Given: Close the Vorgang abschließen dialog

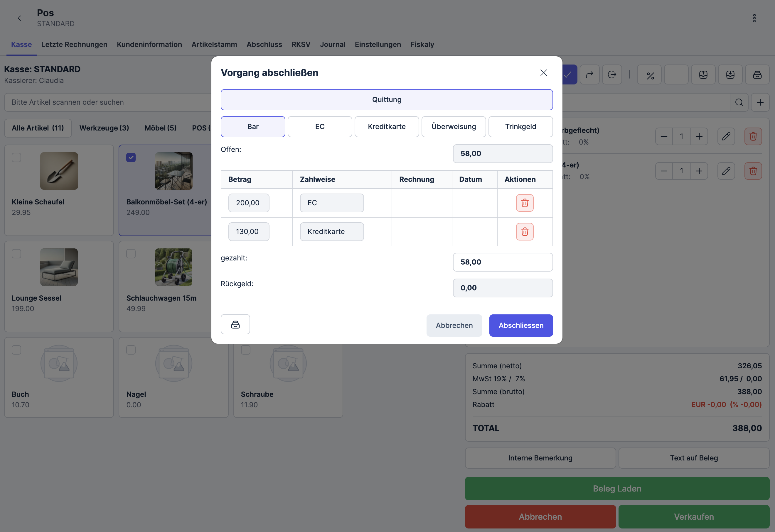Looking at the screenshot, I should pos(543,73).
